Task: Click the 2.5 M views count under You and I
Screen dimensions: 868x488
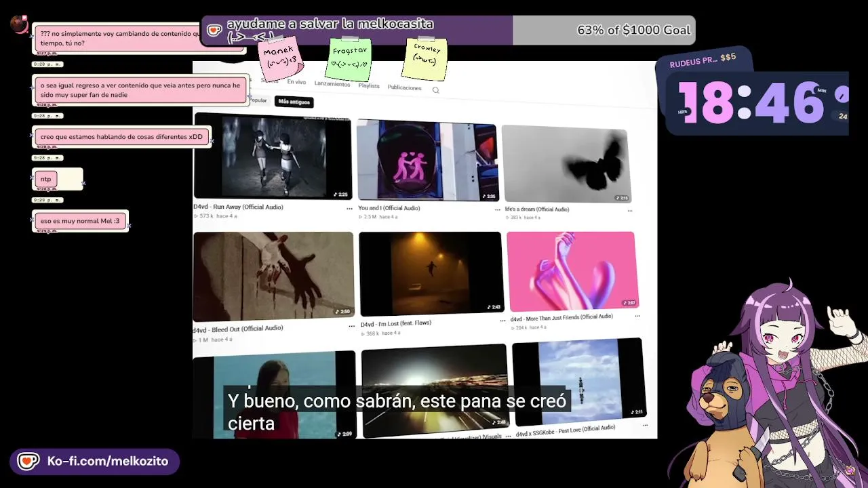Action: coord(368,217)
